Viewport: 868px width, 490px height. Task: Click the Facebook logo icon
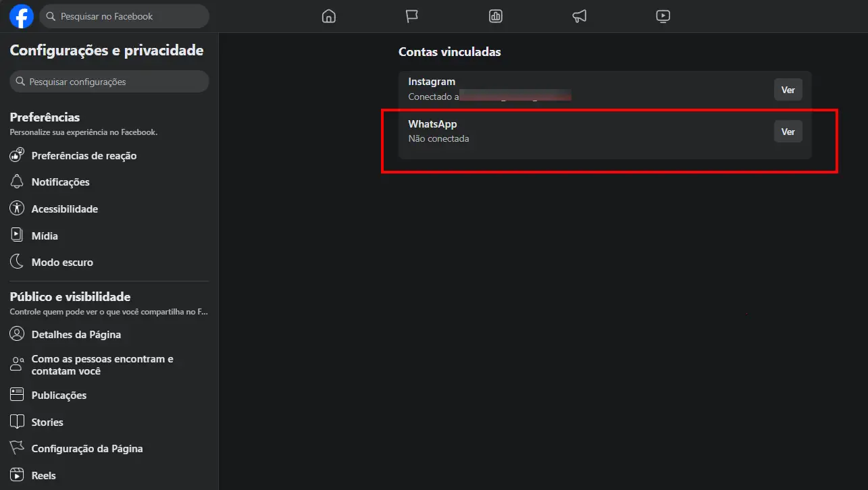click(x=22, y=16)
